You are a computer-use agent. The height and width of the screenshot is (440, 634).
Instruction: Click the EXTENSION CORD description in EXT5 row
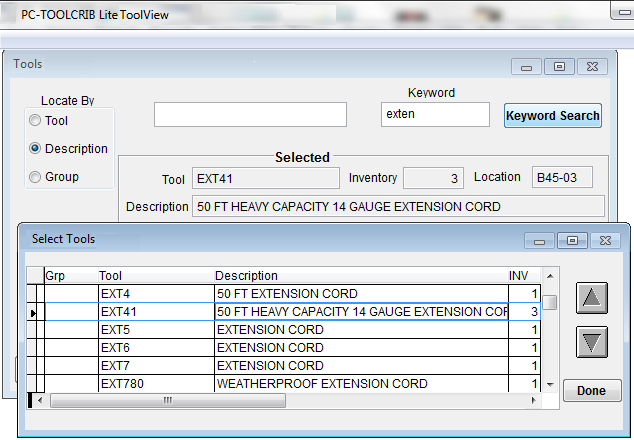pos(361,330)
